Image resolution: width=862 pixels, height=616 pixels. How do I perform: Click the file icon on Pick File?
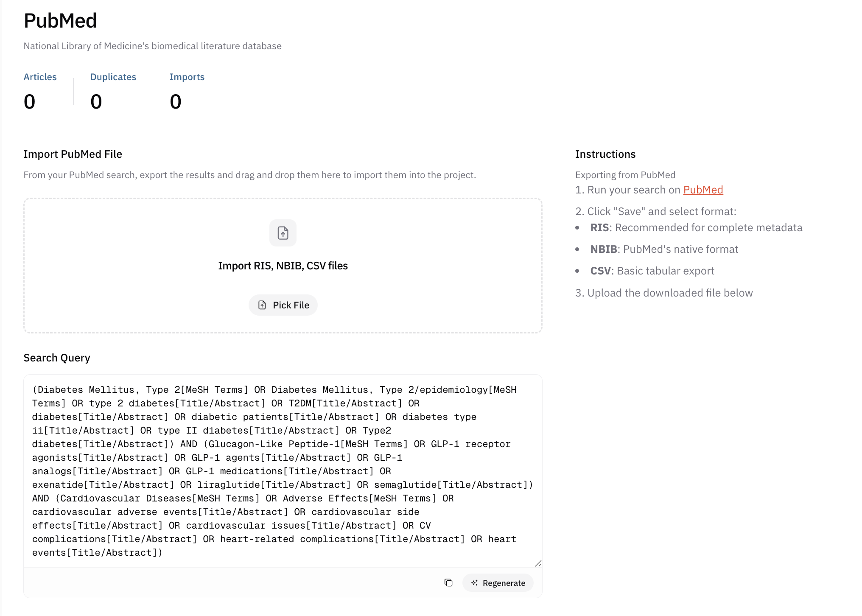(x=262, y=305)
